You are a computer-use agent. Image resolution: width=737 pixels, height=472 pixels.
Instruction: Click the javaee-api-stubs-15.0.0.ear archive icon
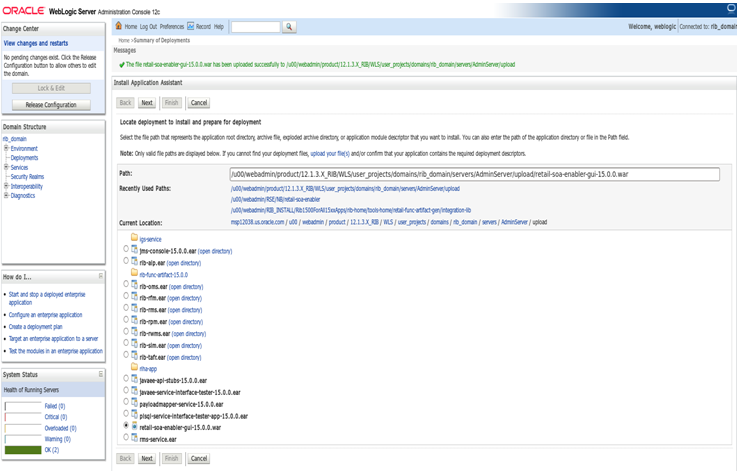point(134,379)
